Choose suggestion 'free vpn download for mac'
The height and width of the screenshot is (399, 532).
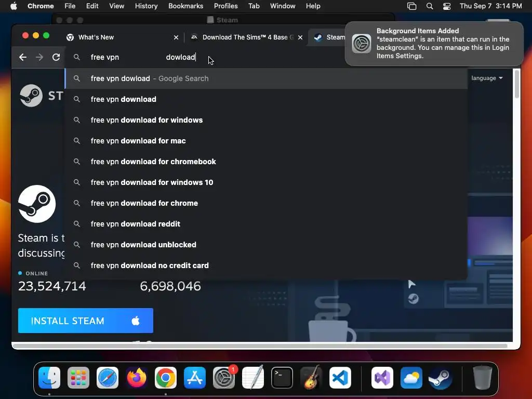coord(267,141)
